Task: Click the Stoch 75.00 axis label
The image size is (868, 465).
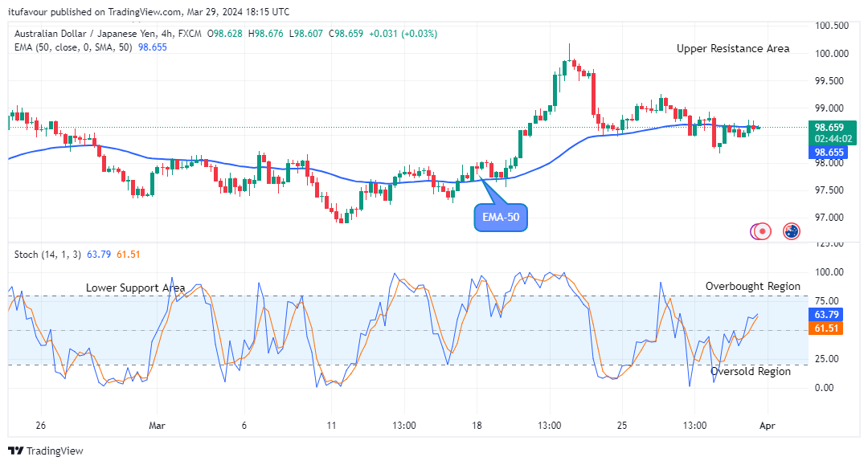Action: pos(828,301)
